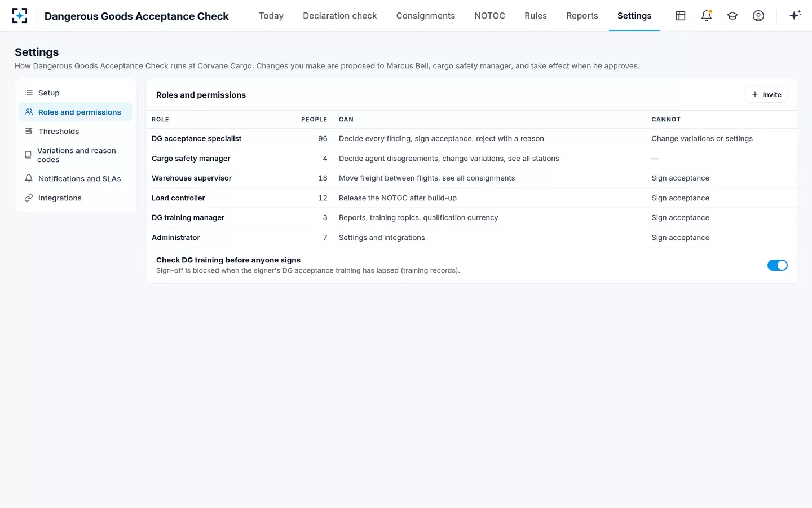
Task: Open Thresholds settings section
Action: pyautogui.click(x=76, y=131)
